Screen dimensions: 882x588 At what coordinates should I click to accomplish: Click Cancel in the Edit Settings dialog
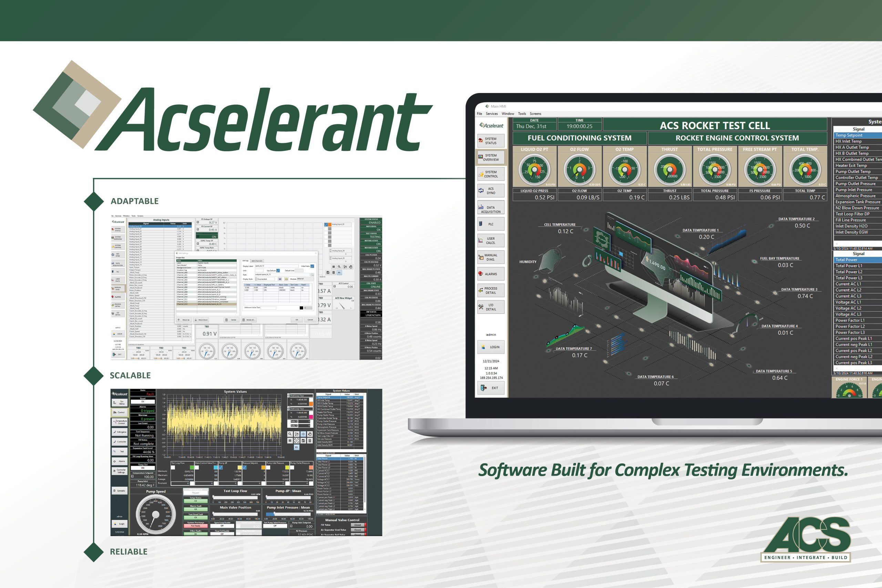310,320
